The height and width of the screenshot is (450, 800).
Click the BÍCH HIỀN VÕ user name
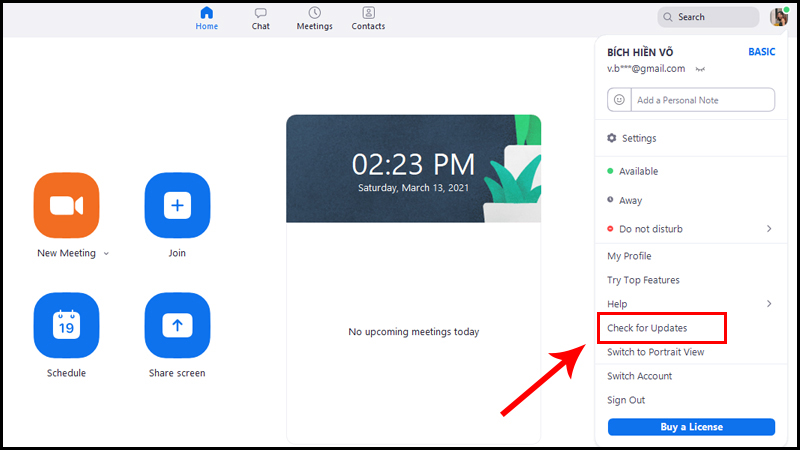[640, 53]
